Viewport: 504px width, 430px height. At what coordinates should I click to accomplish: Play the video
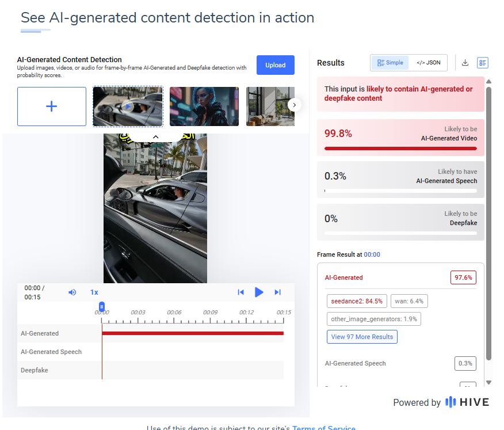click(x=259, y=292)
